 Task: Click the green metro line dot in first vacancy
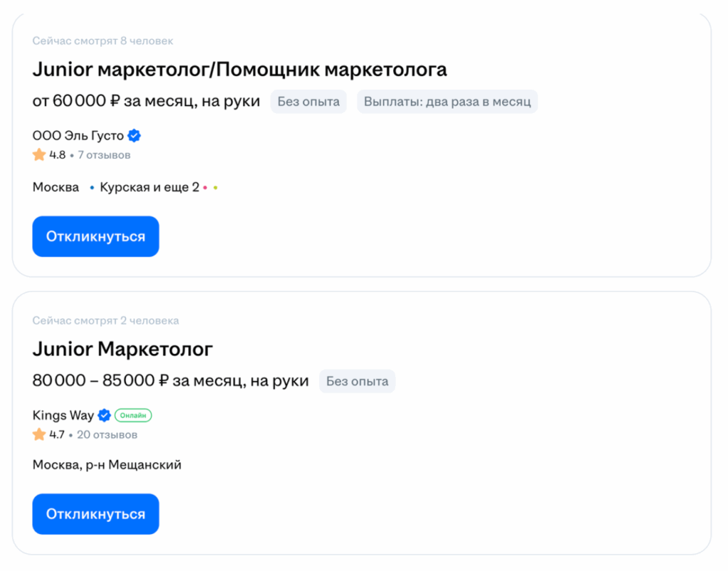tap(214, 186)
